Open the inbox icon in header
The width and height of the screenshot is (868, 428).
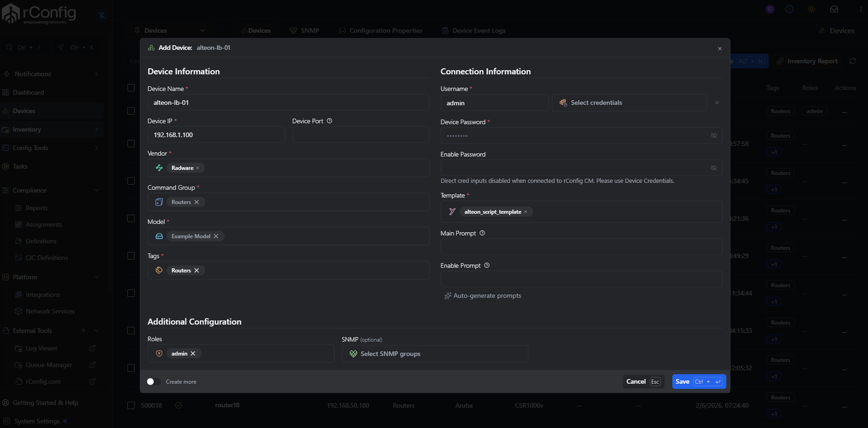[834, 9]
